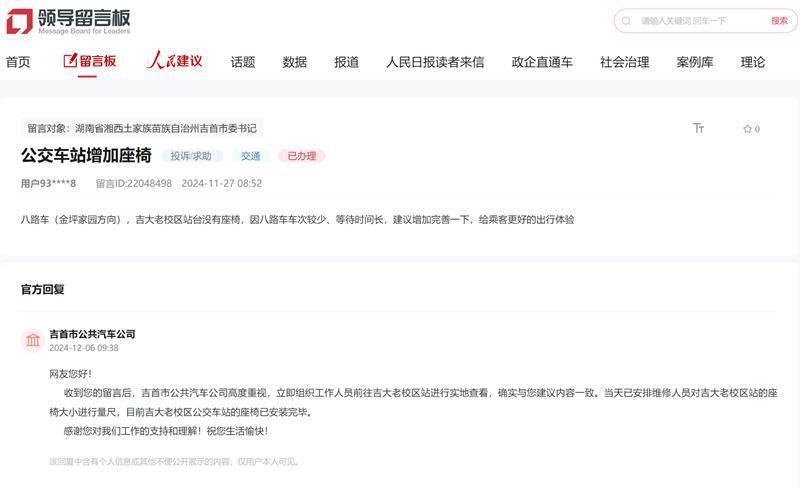The width and height of the screenshot is (800, 488).
Task: Open the 人民建议 tab
Action: [174, 61]
